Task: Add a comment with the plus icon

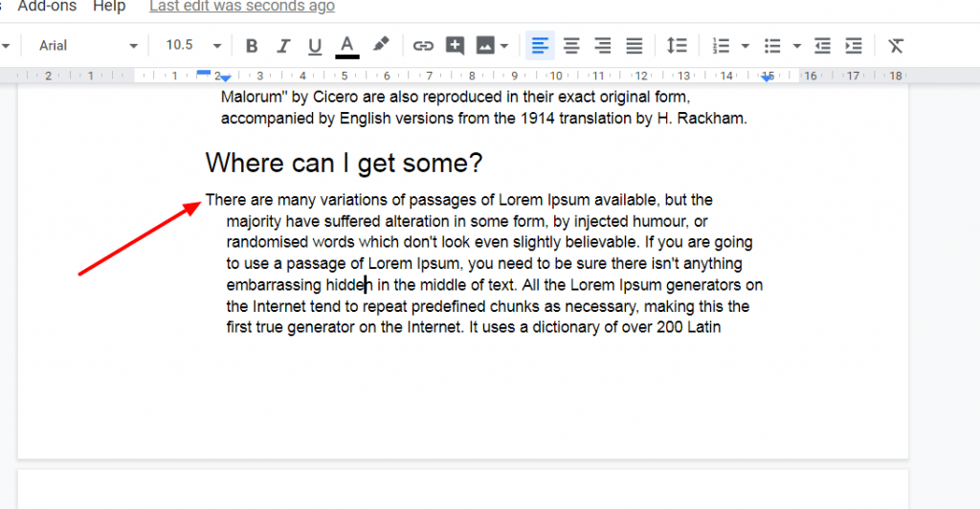Action: (x=455, y=46)
